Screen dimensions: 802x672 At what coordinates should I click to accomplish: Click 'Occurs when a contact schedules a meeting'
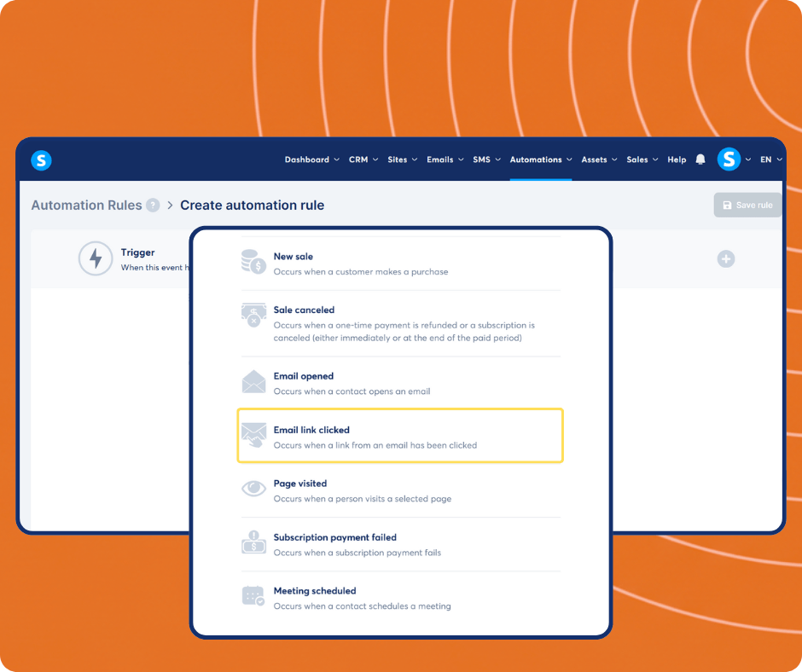(362, 606)
